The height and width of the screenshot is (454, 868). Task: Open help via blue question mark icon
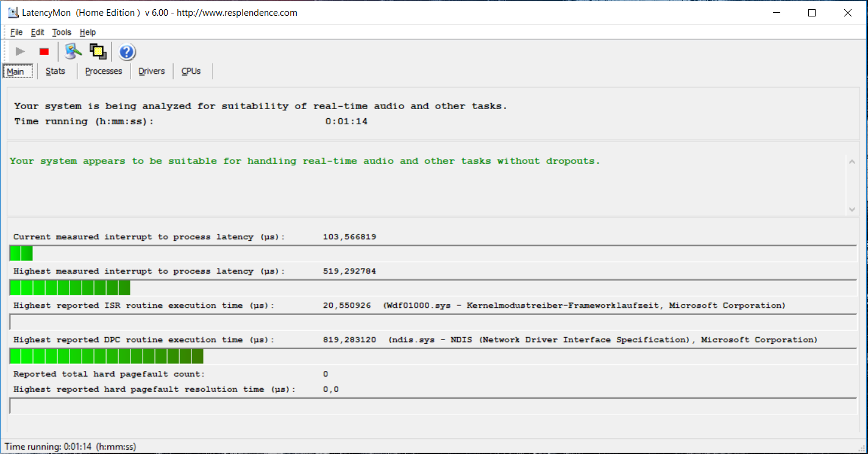[x=127, y=52]
